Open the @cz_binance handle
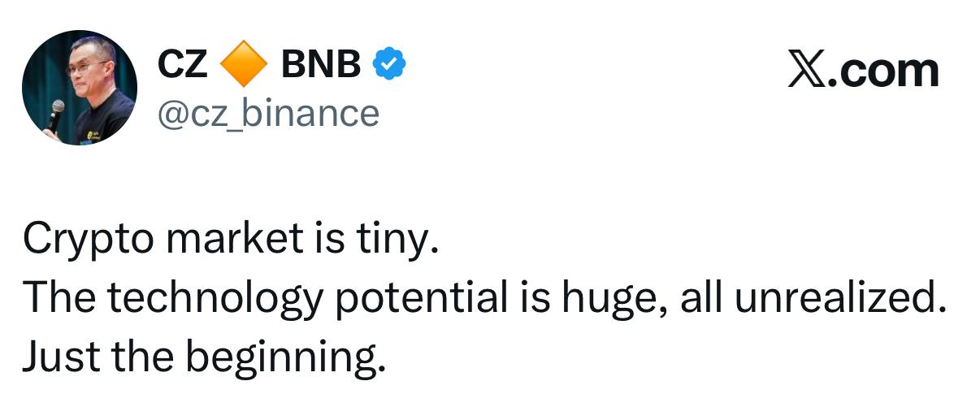The height and width of the screenshot is (394, 980). [267, 112]
